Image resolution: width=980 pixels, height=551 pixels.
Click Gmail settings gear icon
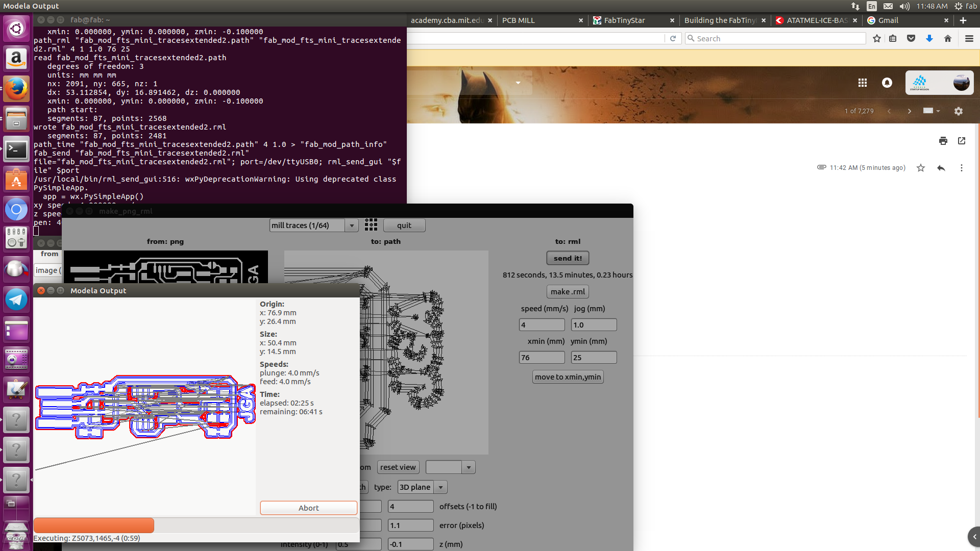(958, 111)
